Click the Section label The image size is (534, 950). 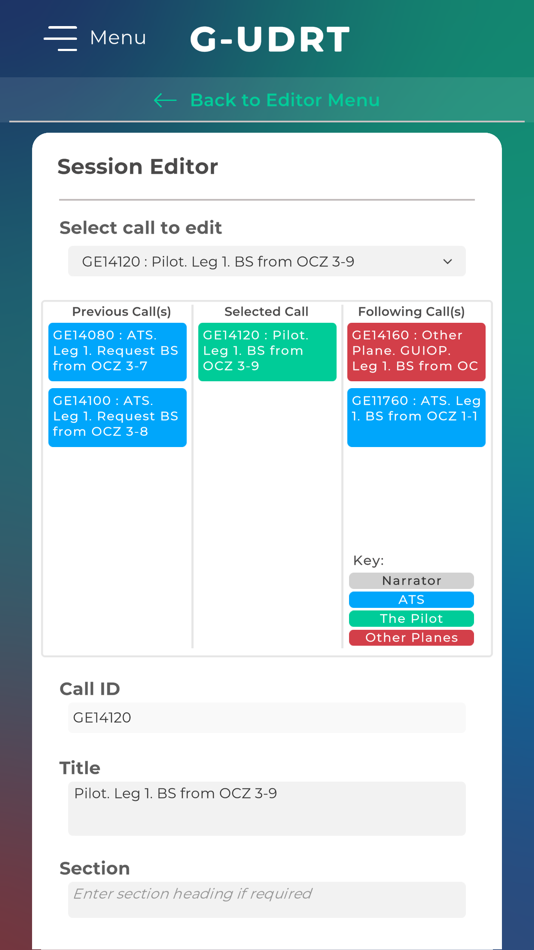(95, 868)
